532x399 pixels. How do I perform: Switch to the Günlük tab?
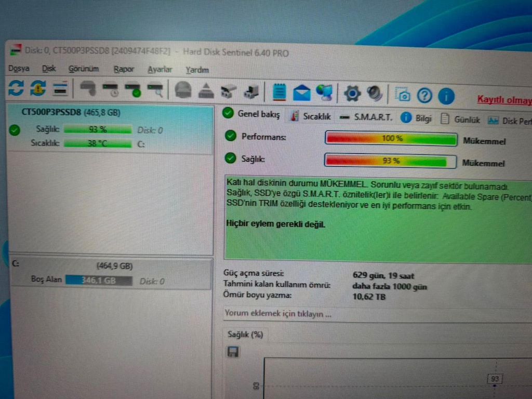tap(460, 119)
